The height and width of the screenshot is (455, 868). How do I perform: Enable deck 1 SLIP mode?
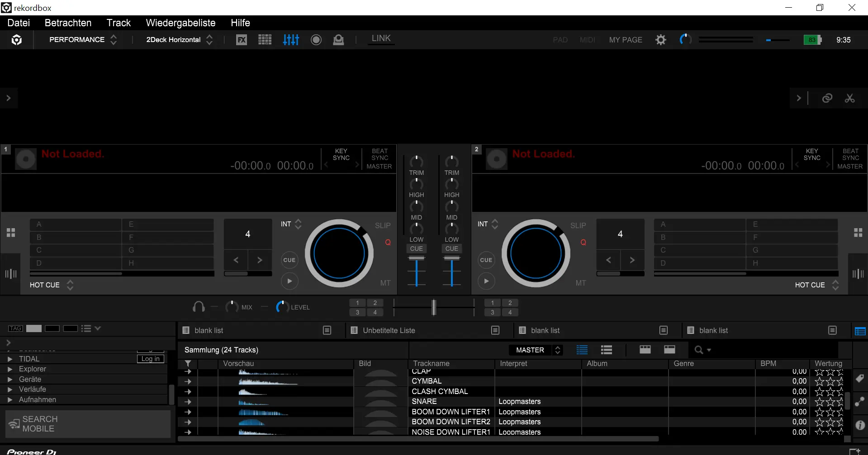[x=383, y=225]
